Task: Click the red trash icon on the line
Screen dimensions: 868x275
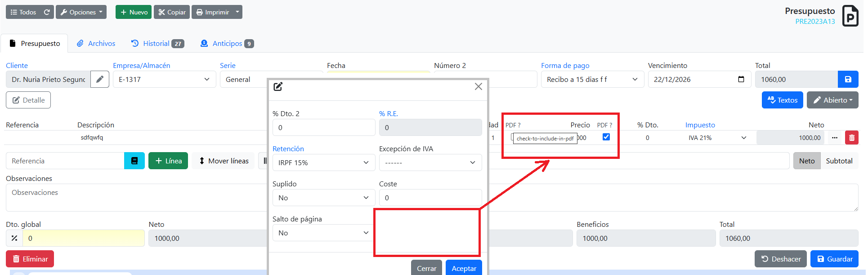Action: [x=852, y=138]
